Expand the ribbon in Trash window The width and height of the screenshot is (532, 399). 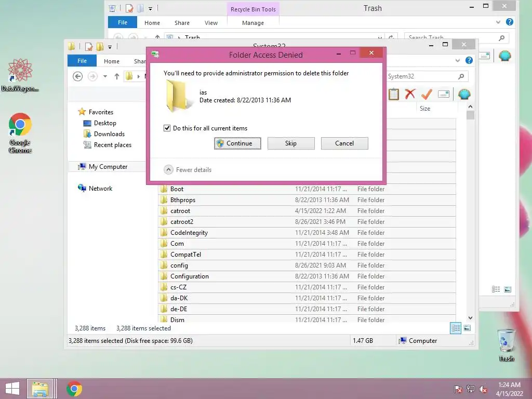coord(498,22)
